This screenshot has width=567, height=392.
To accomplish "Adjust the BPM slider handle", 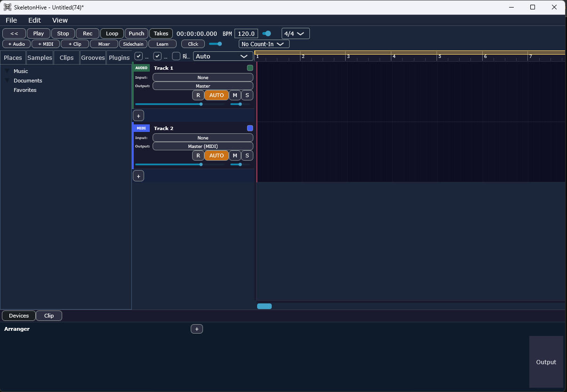I will 268,33.
